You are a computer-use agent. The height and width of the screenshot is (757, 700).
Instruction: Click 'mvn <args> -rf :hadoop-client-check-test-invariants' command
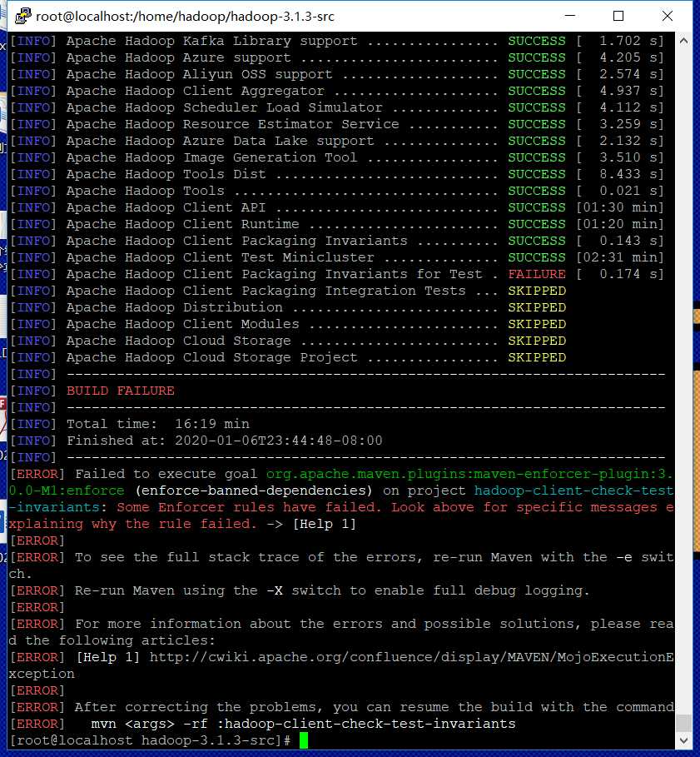pyautogui.click(x=304, y=724)
